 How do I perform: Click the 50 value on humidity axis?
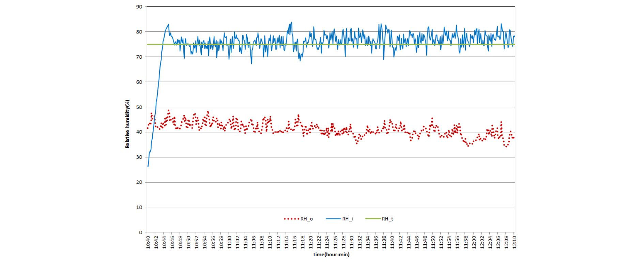pos(139,107)
